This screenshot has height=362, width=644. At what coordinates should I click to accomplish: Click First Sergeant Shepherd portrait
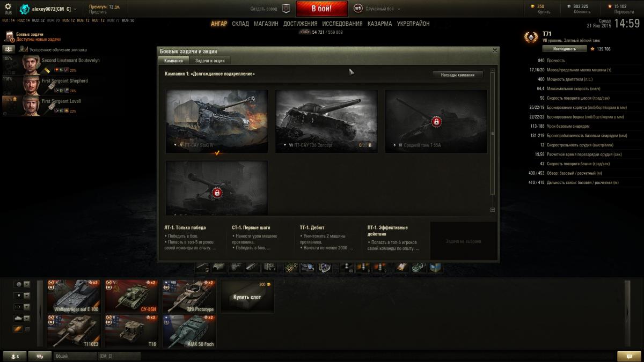(32, 85)
